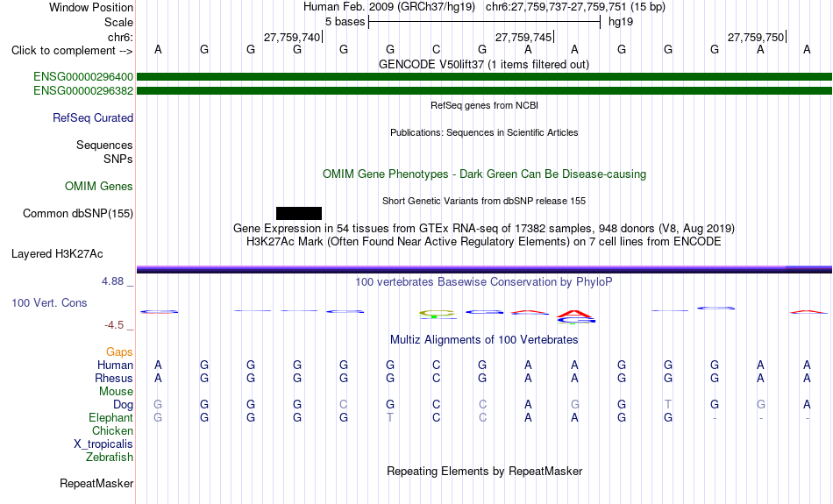Click the 4.88 PhyloP upper scale value
The width and height of the screenshot is (833, 504).
coord(112,281)
